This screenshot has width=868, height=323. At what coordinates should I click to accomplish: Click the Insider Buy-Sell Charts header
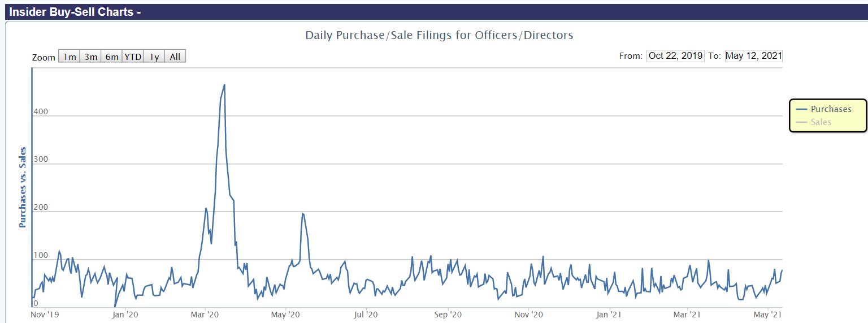(x=75, y=11)
